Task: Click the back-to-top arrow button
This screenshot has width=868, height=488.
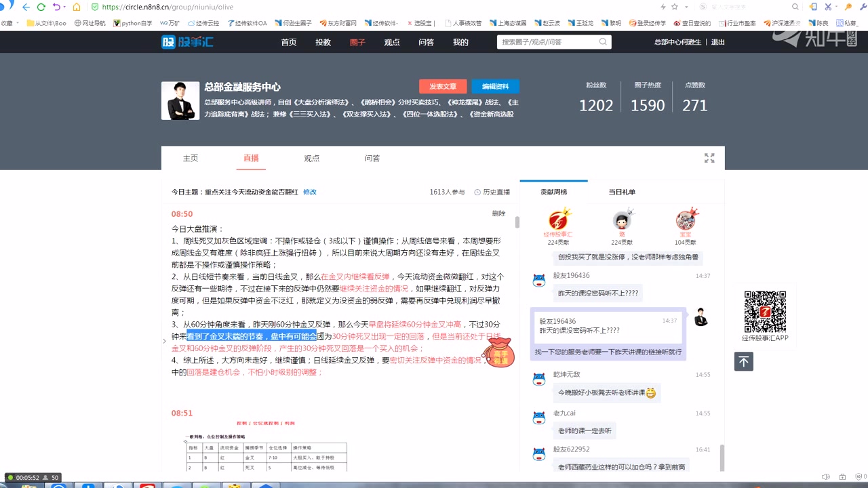Action: [x=744, y=361]
